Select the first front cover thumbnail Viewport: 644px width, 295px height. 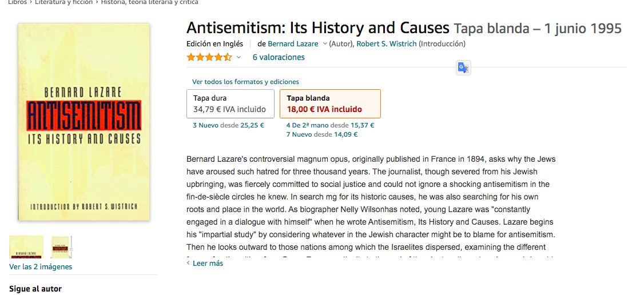[26, 247]
